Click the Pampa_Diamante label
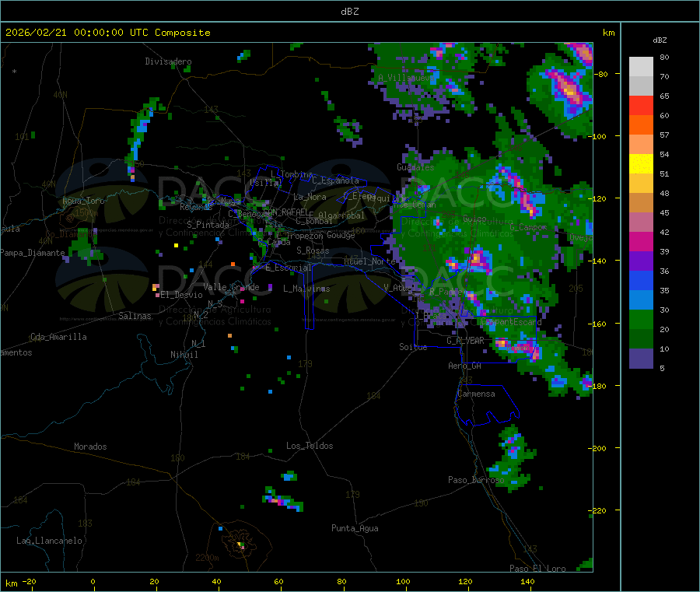Image resolution: width=700 pixels, height=592 pixels. tap(33, 253)
